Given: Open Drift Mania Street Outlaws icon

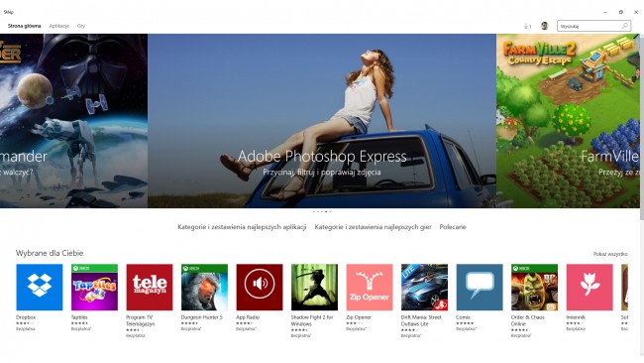Looking at the screenshot, I should coord(425,287).
